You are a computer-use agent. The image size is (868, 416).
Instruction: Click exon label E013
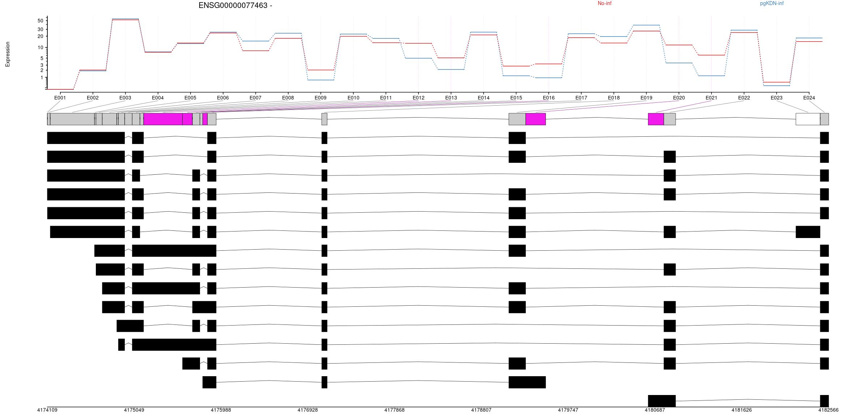[x=451, y=98]
